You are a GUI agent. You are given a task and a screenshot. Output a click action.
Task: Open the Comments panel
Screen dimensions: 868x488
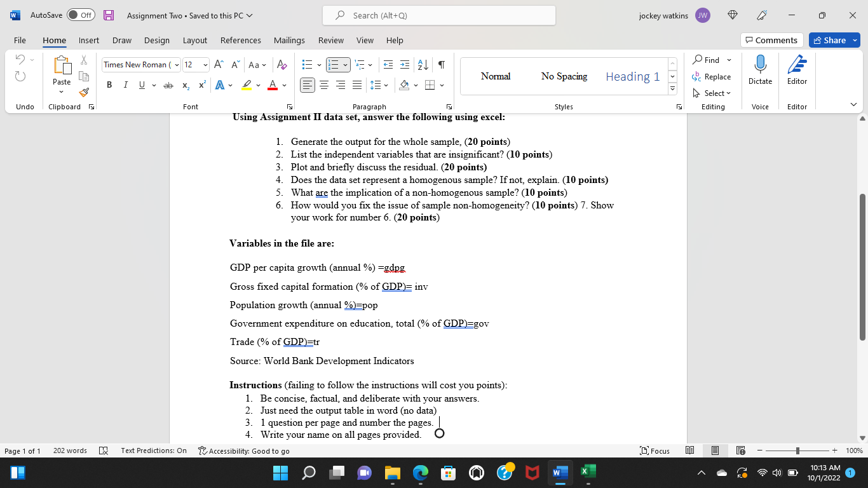click(x=771, y=40)
